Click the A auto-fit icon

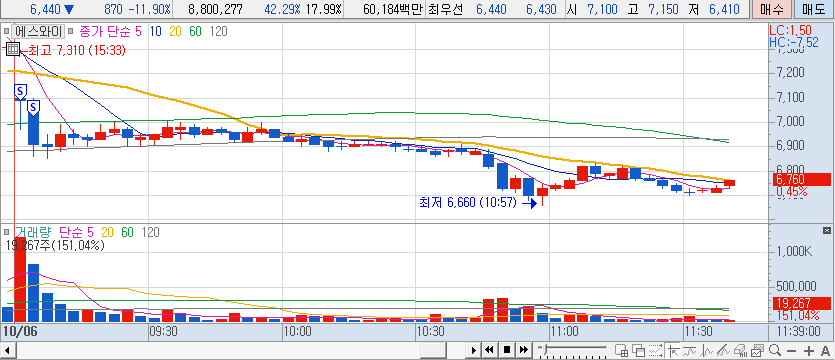[x=825, y=350]
